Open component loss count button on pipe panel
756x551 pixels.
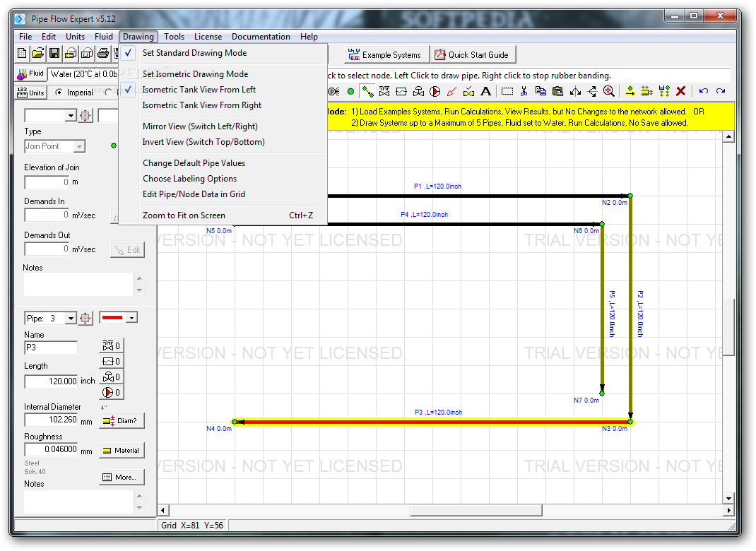112,361
